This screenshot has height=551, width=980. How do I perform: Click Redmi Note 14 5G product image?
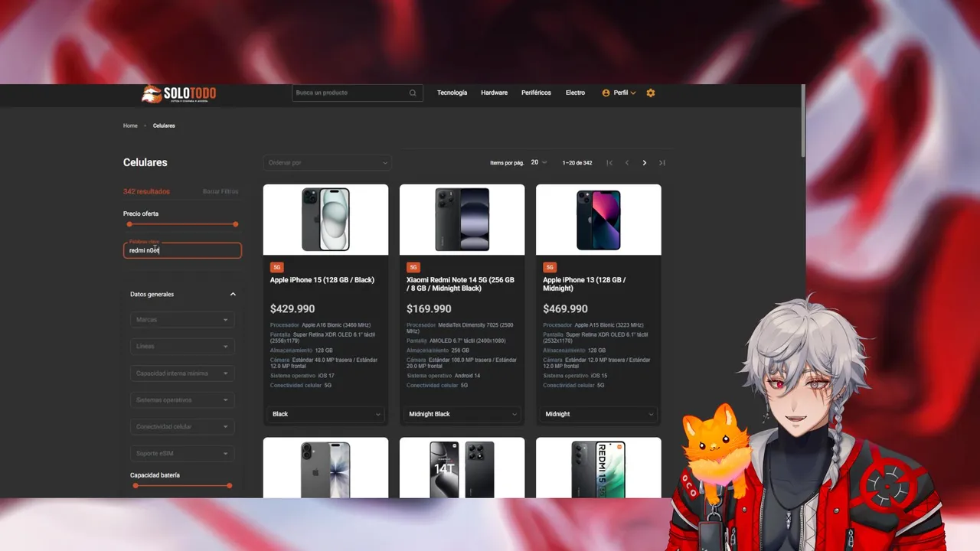[x=462, y=220]
